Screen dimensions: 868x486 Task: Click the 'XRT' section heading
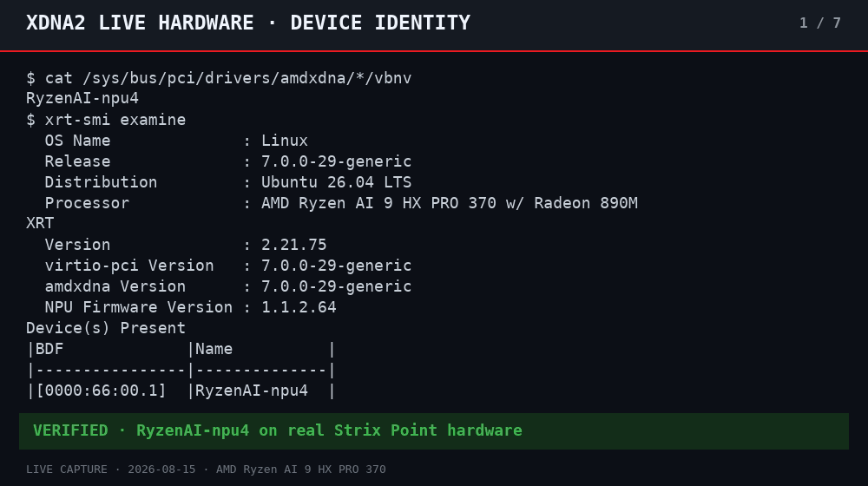tap(40, 223)
